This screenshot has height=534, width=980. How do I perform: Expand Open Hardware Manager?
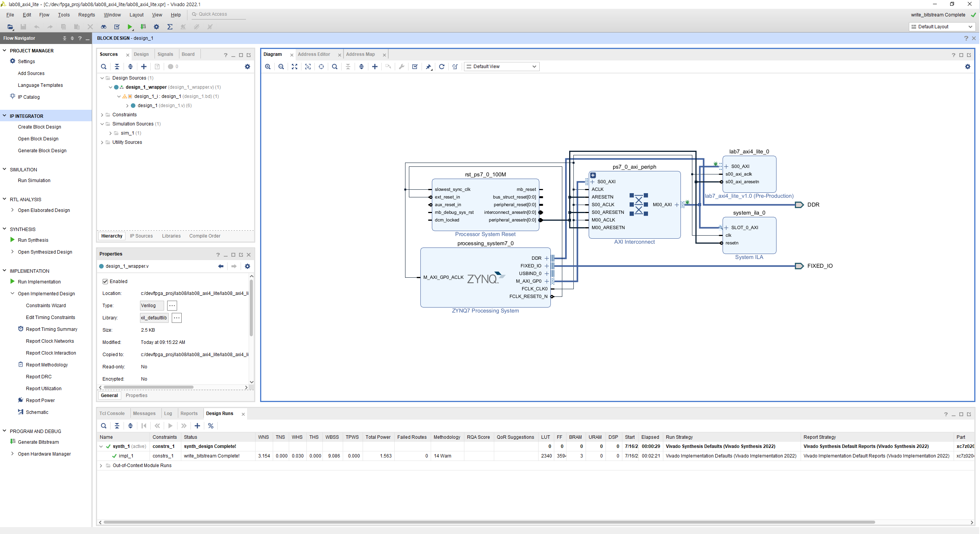13,454
